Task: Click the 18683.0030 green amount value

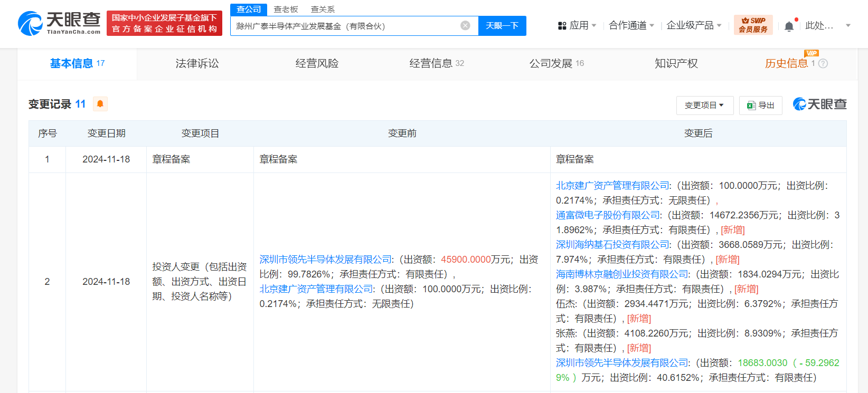Action: 762,363
